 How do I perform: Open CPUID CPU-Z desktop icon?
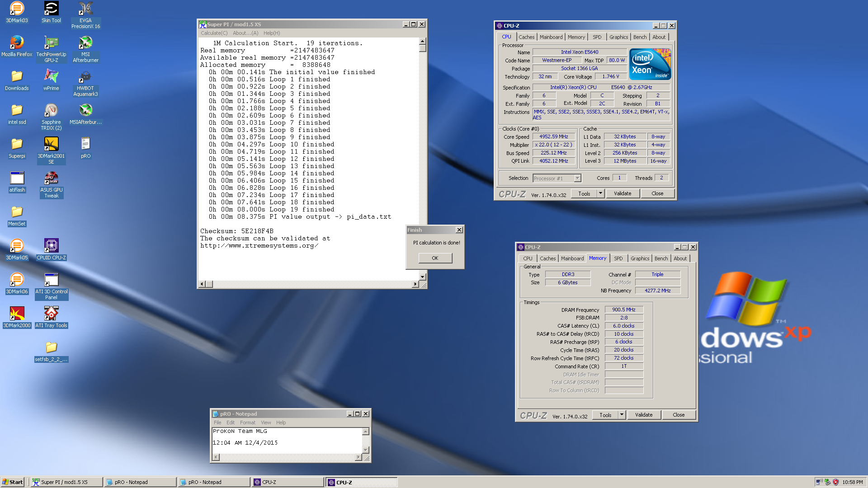pyautogui.click(x=51, y=249)
